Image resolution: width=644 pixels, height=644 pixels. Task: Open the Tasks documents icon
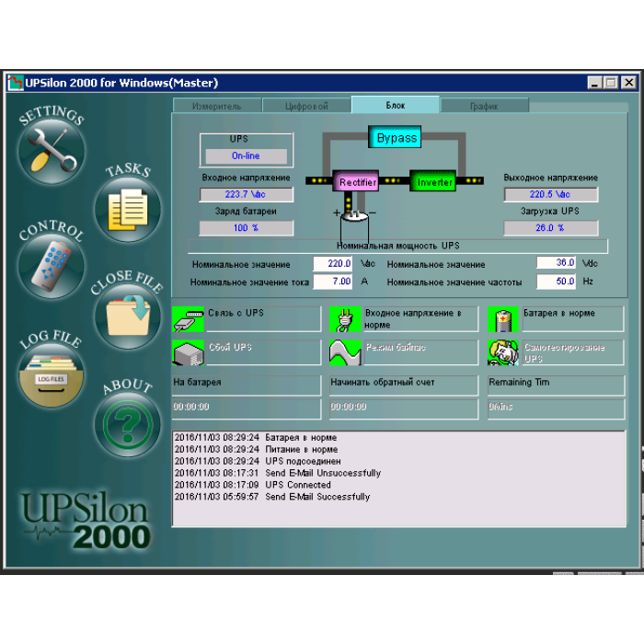click(127, 209)
